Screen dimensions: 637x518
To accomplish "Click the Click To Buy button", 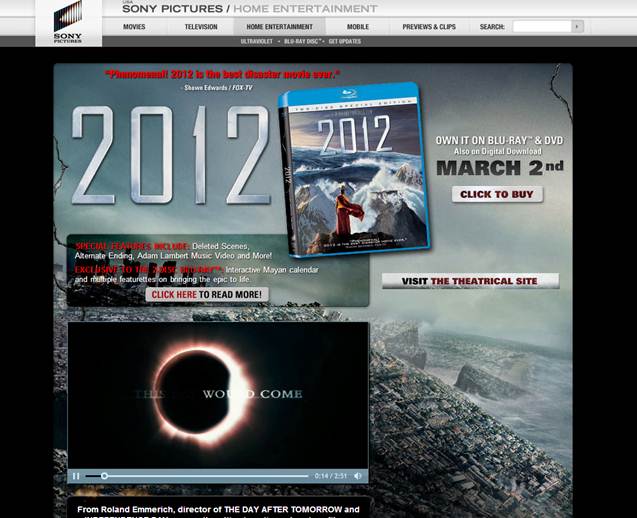I will pos(497,195).
